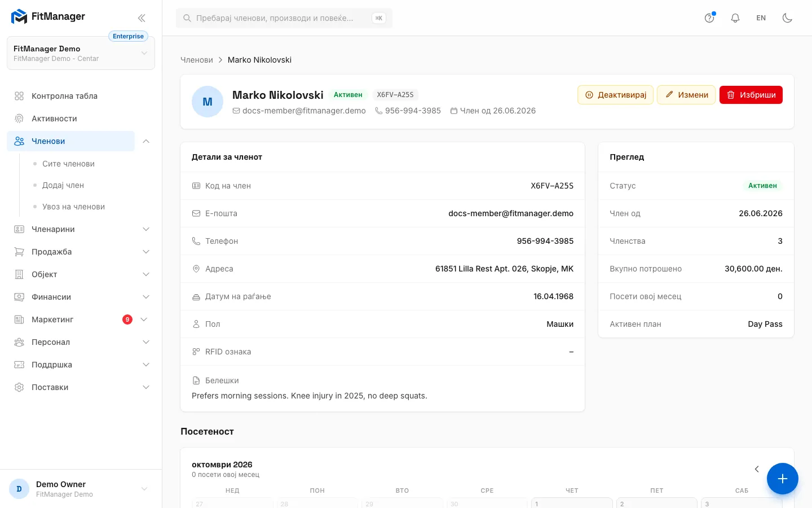The width and height of the screenshot is (812, 508).
Task: Go to Членови breadcrumb link
Action: coord(197,60)
